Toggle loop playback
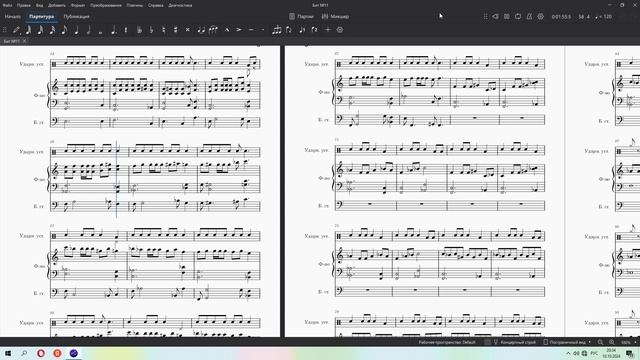 tap(518, 17)
